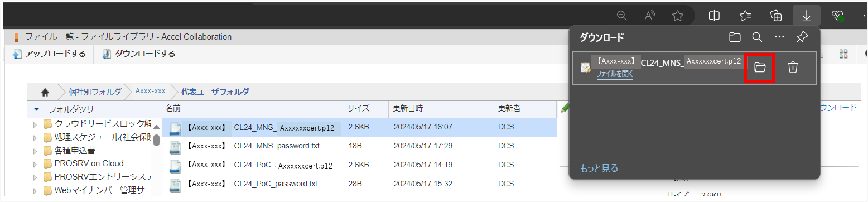
Task: Toggle the Downloads toolbar button
Action: tap(807, 16)
